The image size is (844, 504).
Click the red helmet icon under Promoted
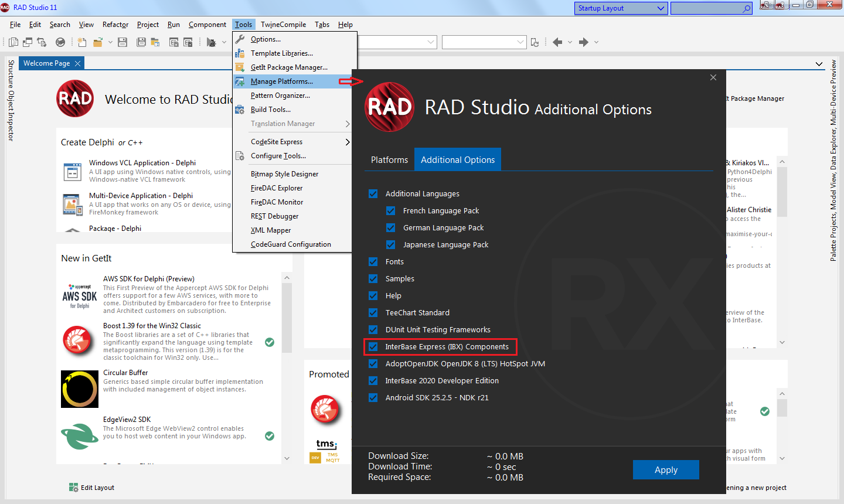(x=325, y=409)
